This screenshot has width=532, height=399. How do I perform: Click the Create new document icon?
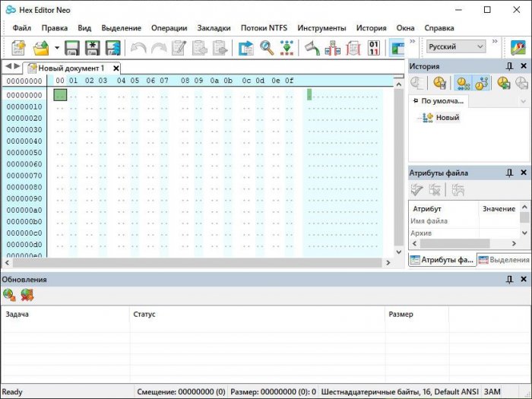click(18, 48)
